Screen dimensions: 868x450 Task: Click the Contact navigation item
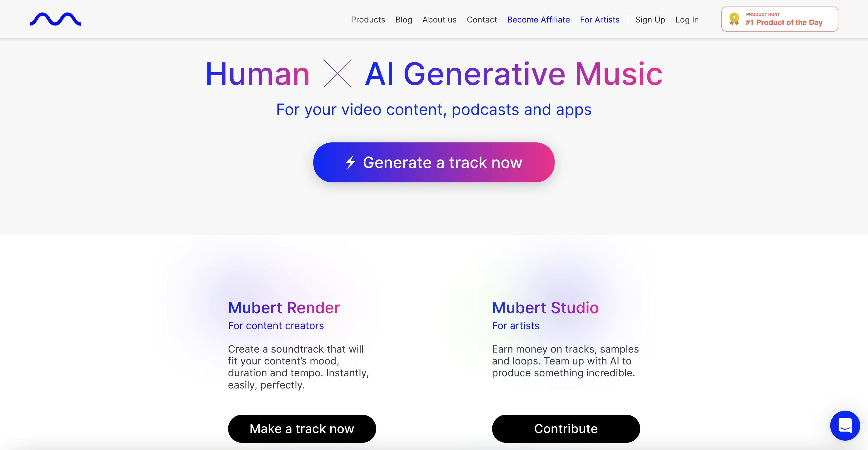click(481, 19)
